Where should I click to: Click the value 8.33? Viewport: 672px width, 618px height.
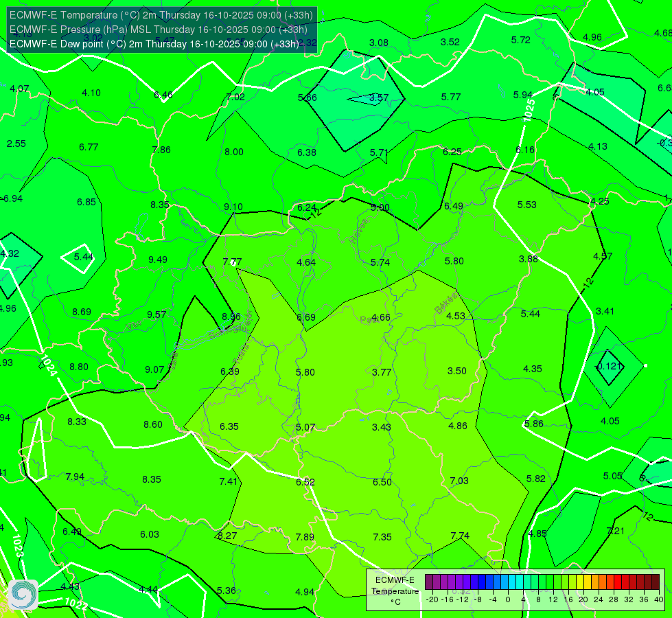pyautogui.click(x=77, y=422)
